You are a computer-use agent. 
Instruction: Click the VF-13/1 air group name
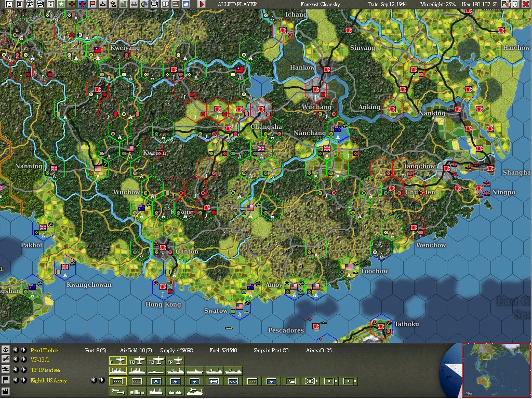click(x=39, y=360)
